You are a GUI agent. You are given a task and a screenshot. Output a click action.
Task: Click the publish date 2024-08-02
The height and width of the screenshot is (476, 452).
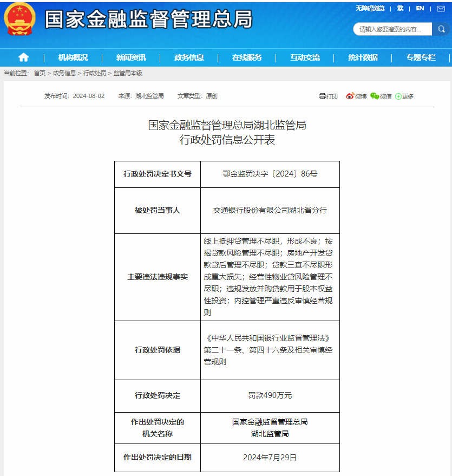coord(89,96)
